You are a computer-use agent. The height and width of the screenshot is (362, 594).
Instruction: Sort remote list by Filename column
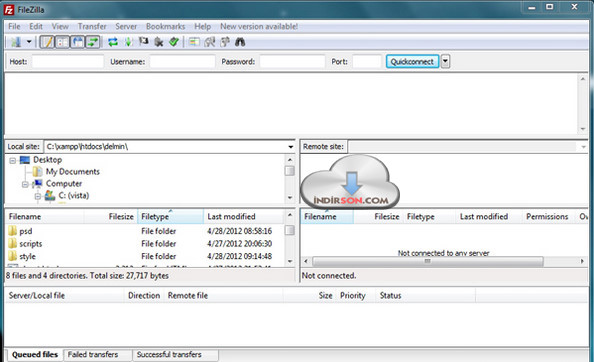(327, 217)
